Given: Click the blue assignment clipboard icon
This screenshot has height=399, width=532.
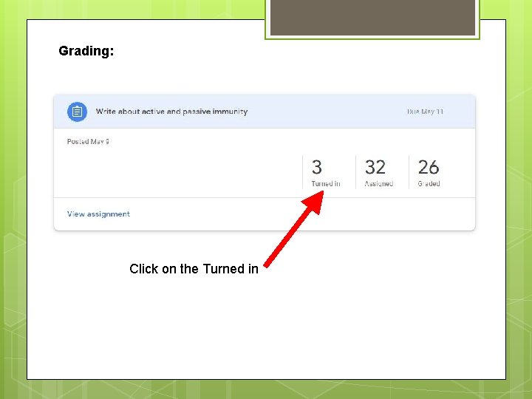Looking at the screenshot, I should pos(77,112).
